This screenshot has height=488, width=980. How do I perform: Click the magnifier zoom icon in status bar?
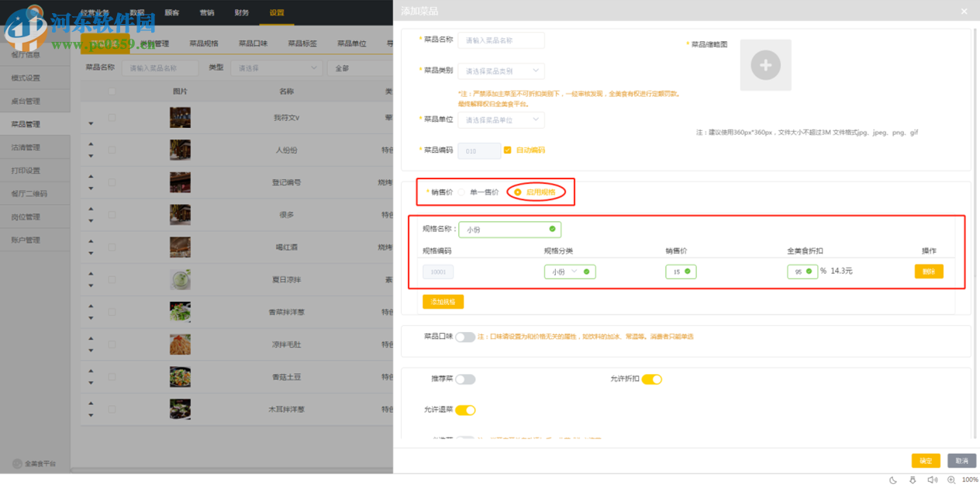(952, 481)
